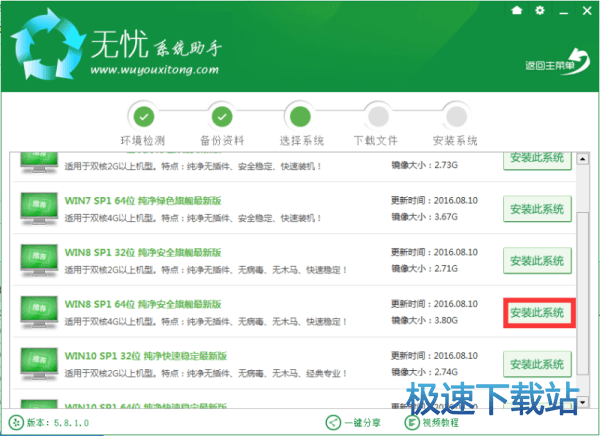Click the system list scrollbar thumb

pos(582,292)
